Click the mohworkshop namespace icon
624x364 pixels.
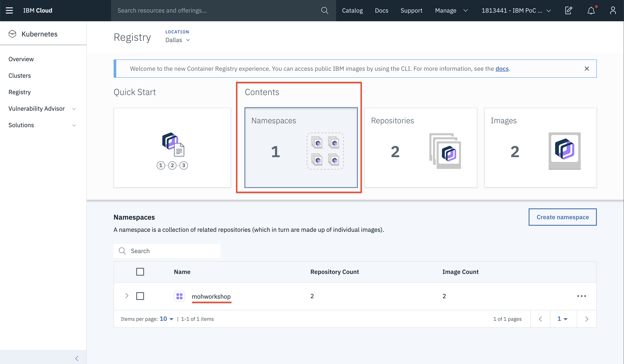179,296
